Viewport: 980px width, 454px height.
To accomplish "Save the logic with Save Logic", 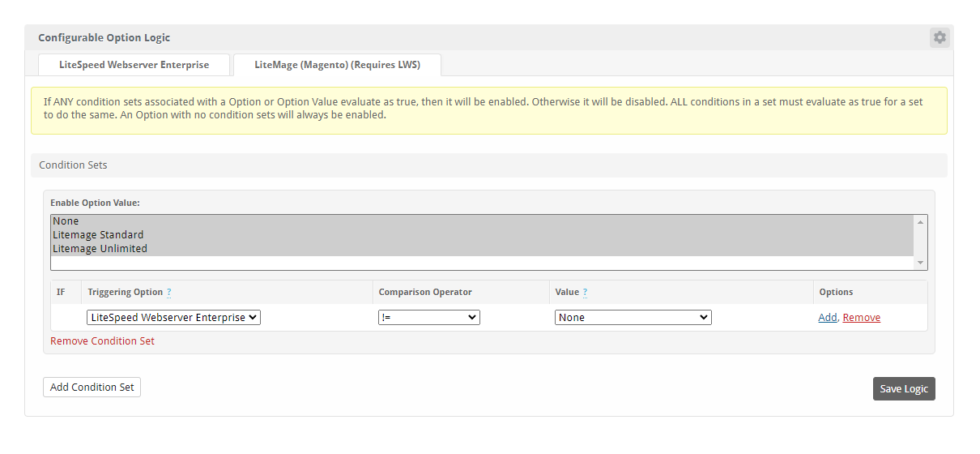I will point(904,389).
